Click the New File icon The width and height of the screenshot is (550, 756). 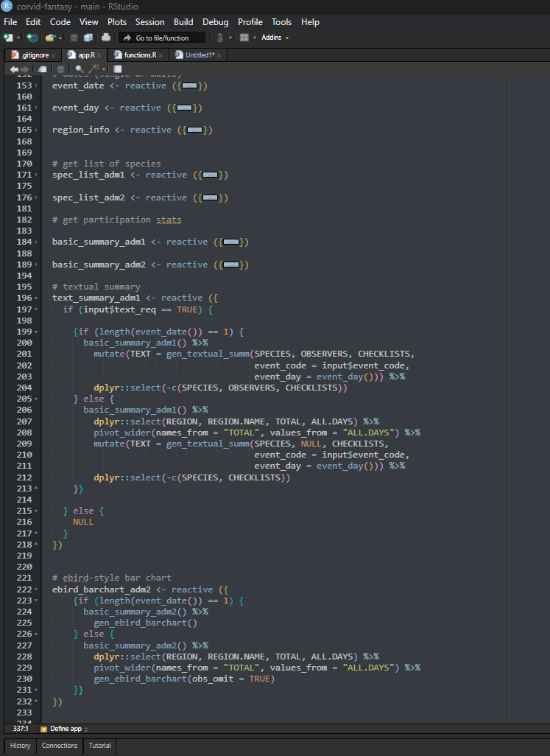[8, 38]
